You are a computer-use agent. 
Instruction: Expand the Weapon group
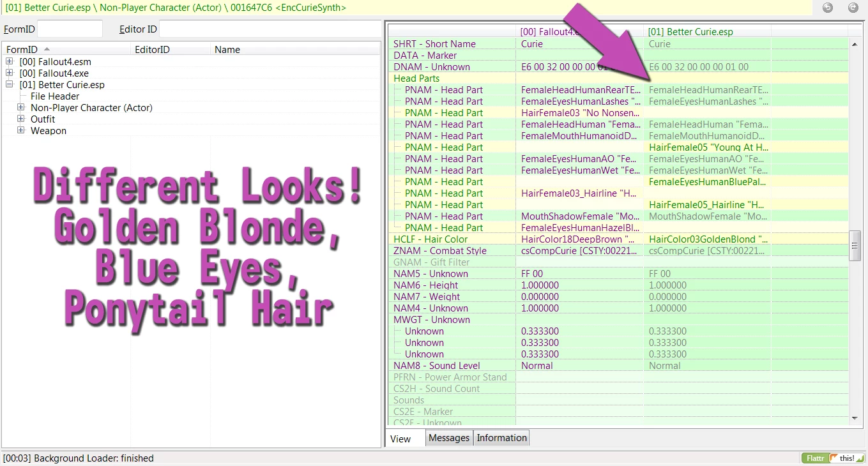click(21, 131)
